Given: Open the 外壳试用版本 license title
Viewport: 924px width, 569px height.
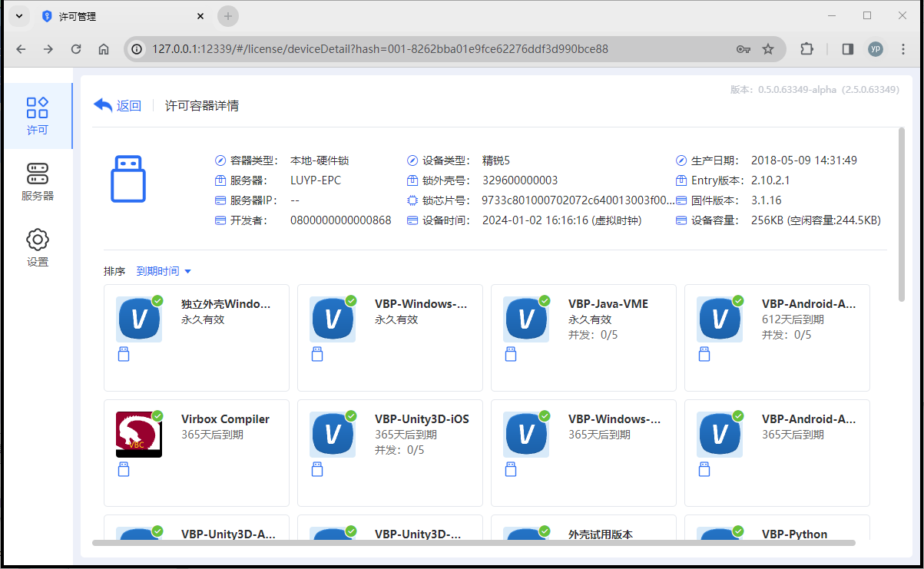Looking at the screenshot, I should (x=601, y=534).
